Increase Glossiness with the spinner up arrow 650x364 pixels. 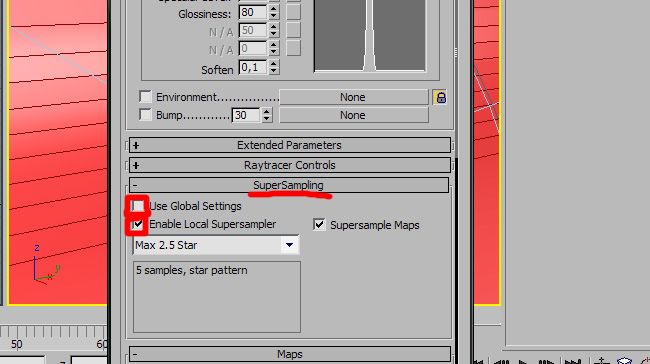[273, 9]
